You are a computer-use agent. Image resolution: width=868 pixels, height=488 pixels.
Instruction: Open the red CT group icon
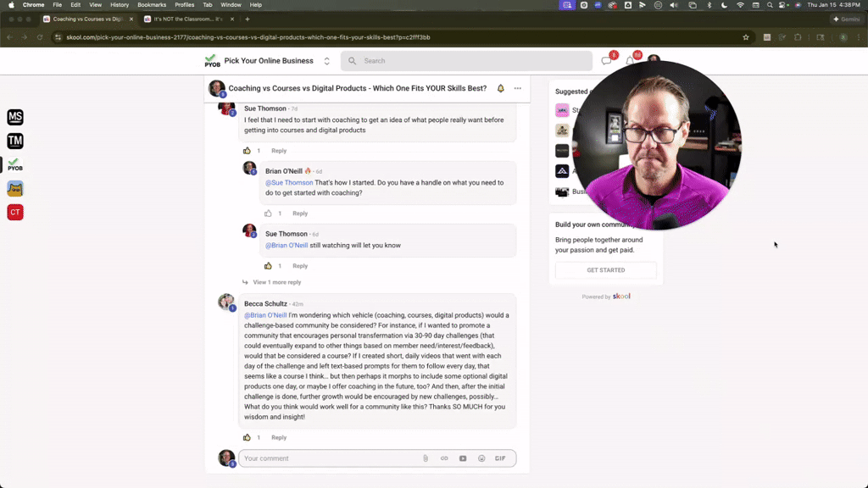(15, 213)
